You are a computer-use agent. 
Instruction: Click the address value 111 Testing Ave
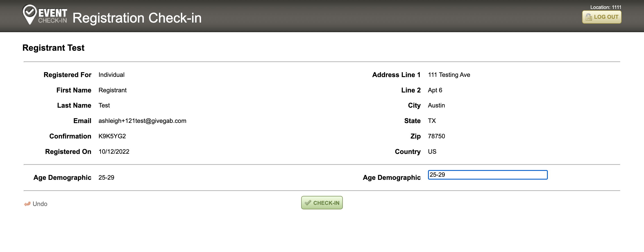[449, 75]
